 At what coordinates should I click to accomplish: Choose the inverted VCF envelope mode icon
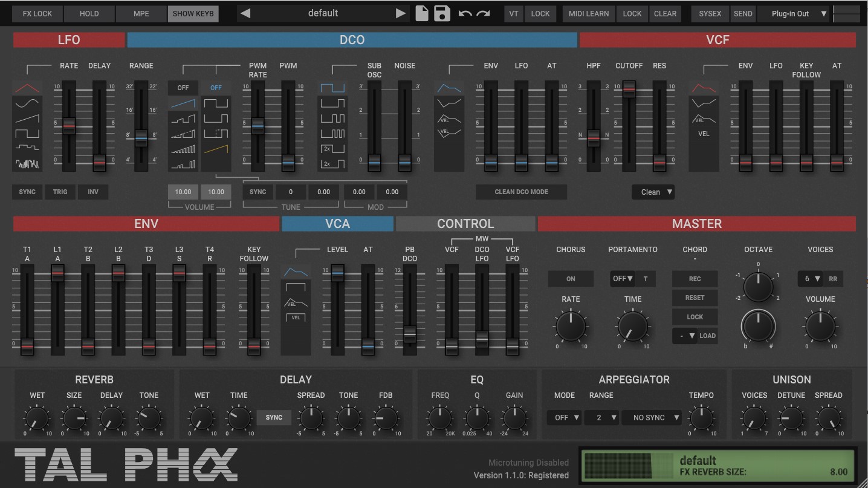(704, 103)
